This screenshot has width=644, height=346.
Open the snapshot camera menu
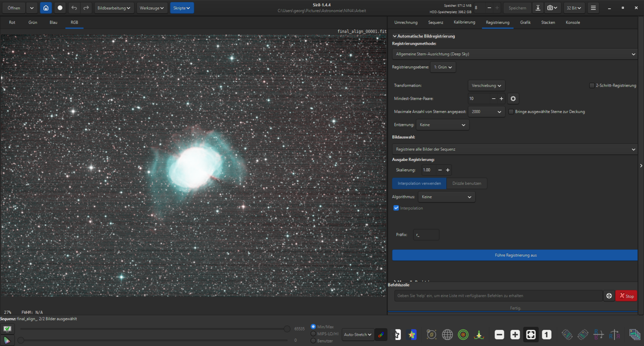point(552,8)
